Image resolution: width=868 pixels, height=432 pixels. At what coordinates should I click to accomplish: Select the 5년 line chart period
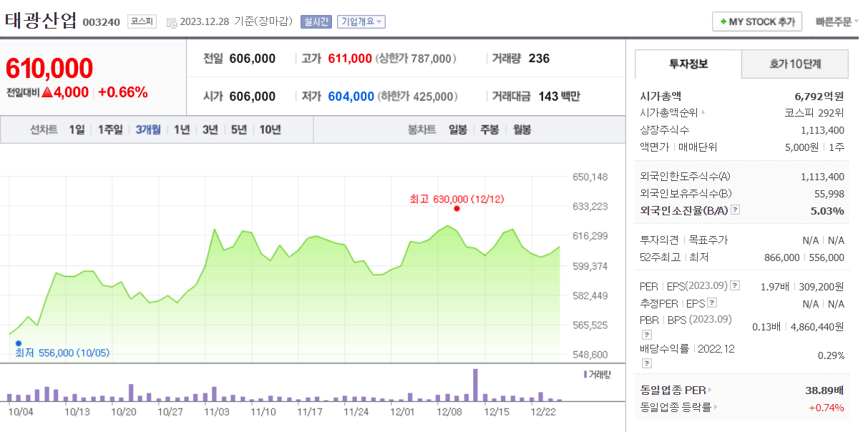tap(239, 129)
